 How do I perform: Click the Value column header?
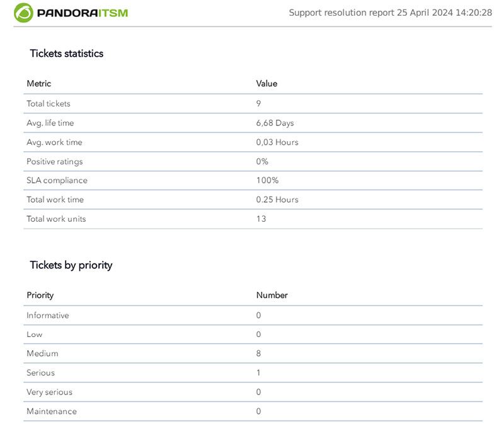(266, 84)
